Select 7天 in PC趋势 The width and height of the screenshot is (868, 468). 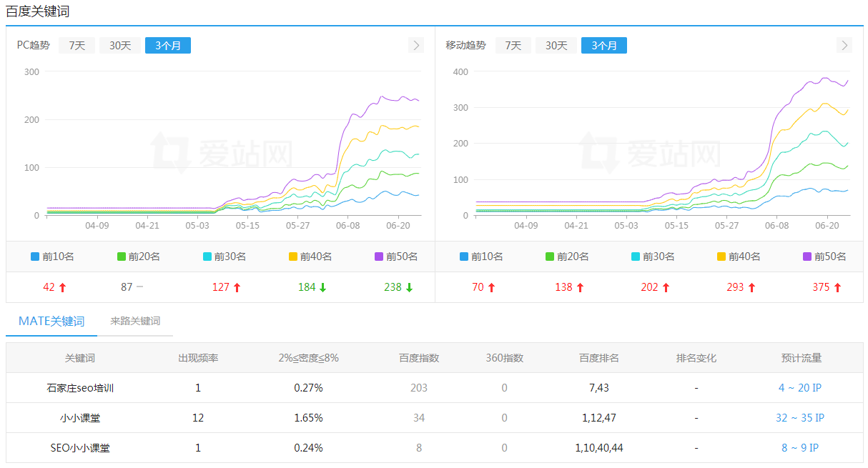click(x=77, y=45)
